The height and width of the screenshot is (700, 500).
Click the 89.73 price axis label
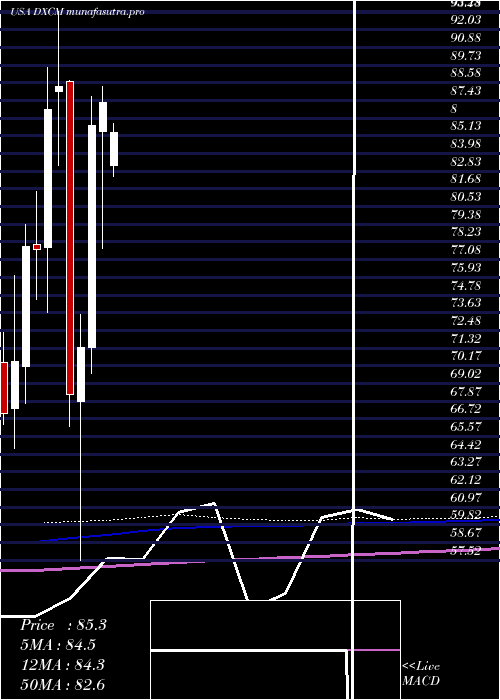pos(466,55)
